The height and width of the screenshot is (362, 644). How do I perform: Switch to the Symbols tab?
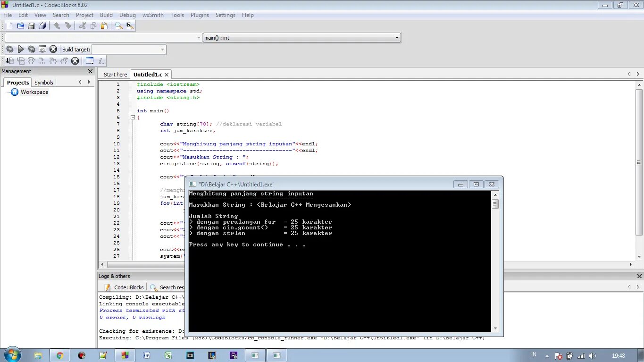(x=44, y=83)
